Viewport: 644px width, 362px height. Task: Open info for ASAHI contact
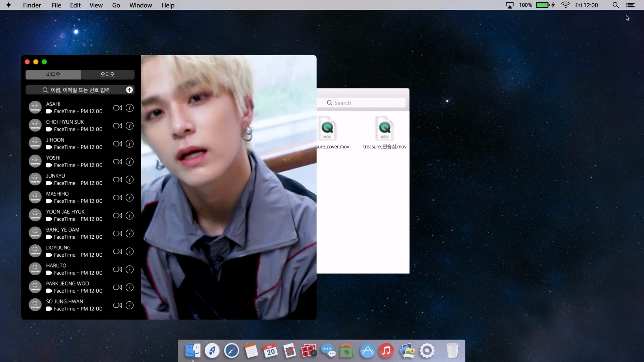[x=129, y=108]
